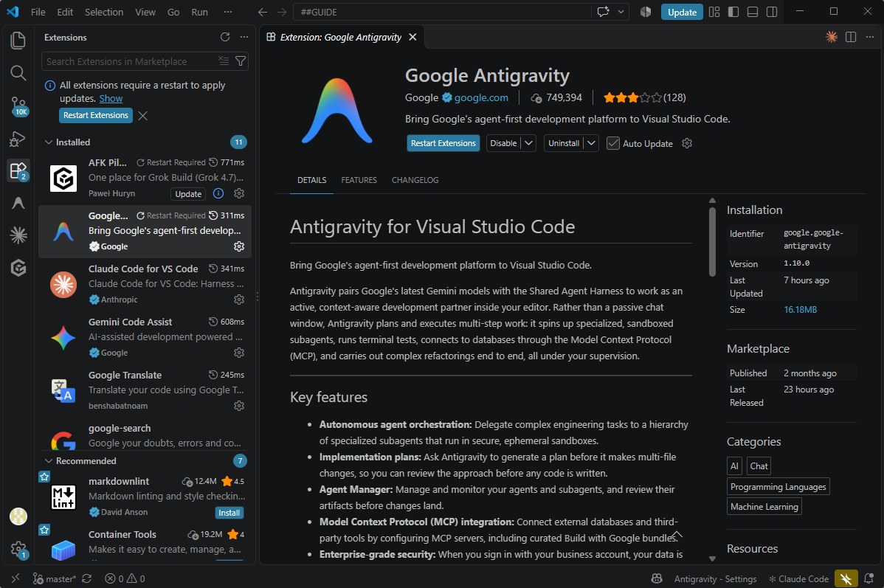Show info icon on AFK Pilot extension
884x588 pixels.
coord(218,193)
